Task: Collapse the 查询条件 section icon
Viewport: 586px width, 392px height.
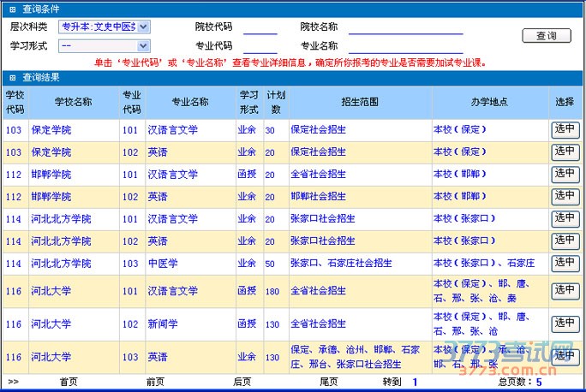Action: (12, 9)
